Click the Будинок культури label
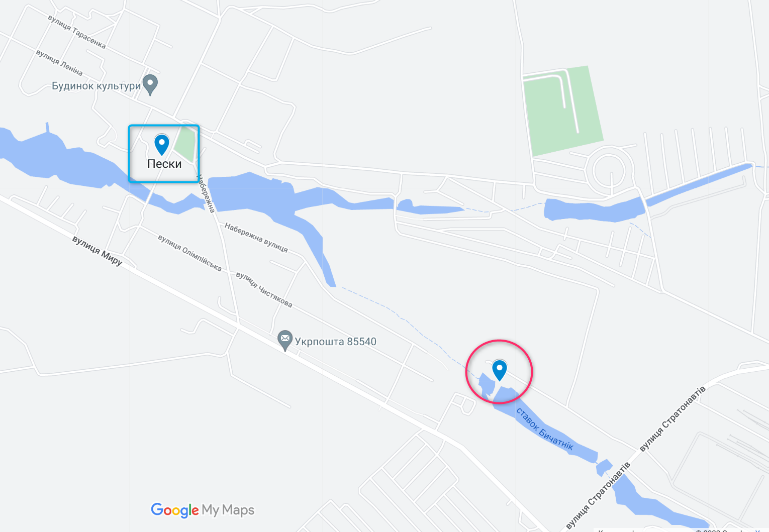 (x=97, y=86)
